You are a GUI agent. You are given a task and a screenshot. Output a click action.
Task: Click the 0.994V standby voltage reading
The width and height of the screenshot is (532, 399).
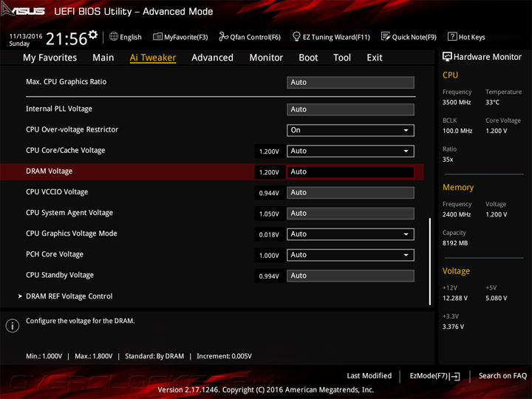(269, 276)
